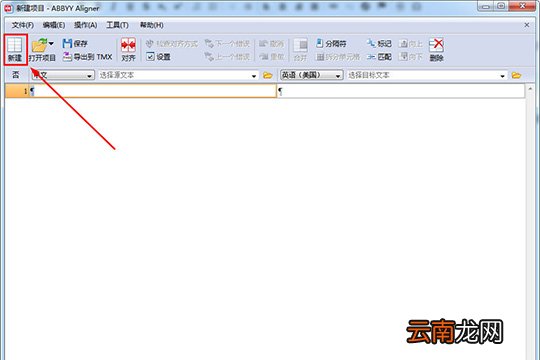The image size is (540, 360).
Task: Open the 帮助(H) menu
Action: click(152, 25)
